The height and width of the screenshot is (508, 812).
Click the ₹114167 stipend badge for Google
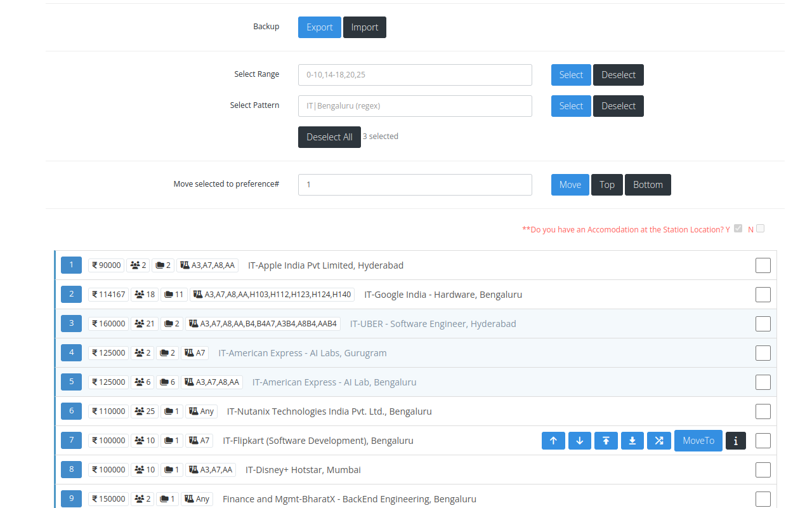[108, 295]
